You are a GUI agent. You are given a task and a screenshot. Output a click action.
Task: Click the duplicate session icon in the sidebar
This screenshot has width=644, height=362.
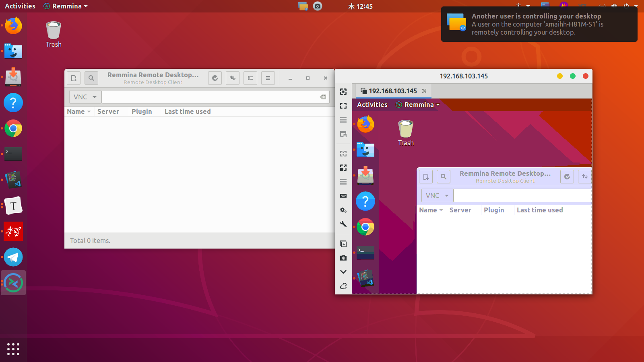tap(343, 244)
